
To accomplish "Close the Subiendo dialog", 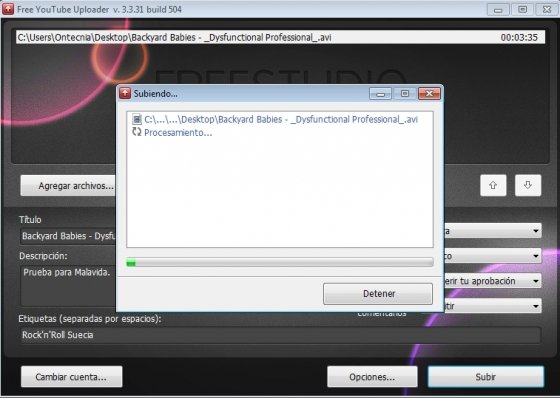I will pyautogui.click(x=429, y=94).
